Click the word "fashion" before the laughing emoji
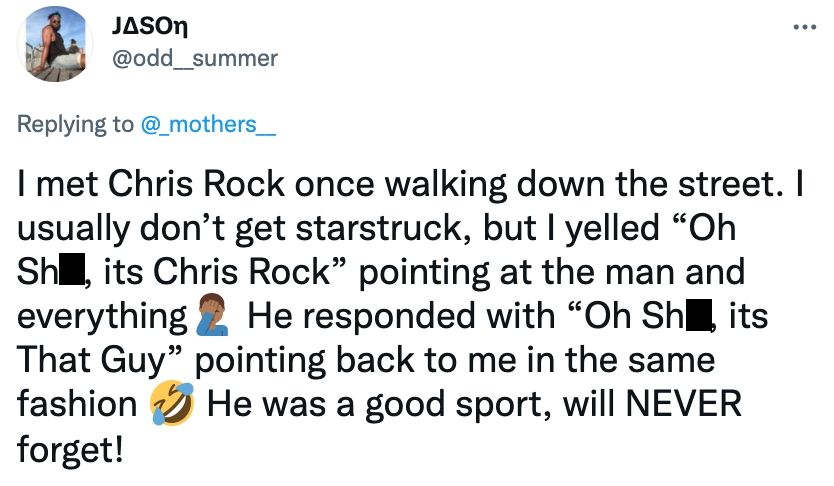 click(x=77, y=404)
